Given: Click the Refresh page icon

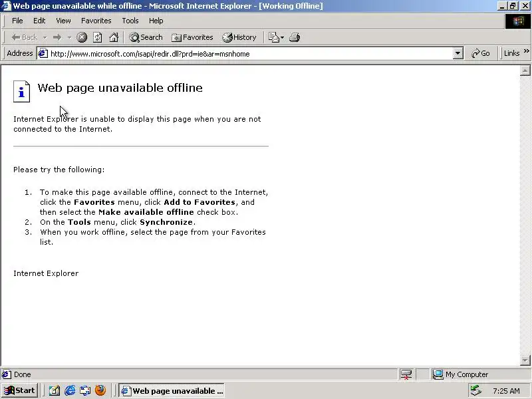Looking at the screenshot, I should click(98, 37).
